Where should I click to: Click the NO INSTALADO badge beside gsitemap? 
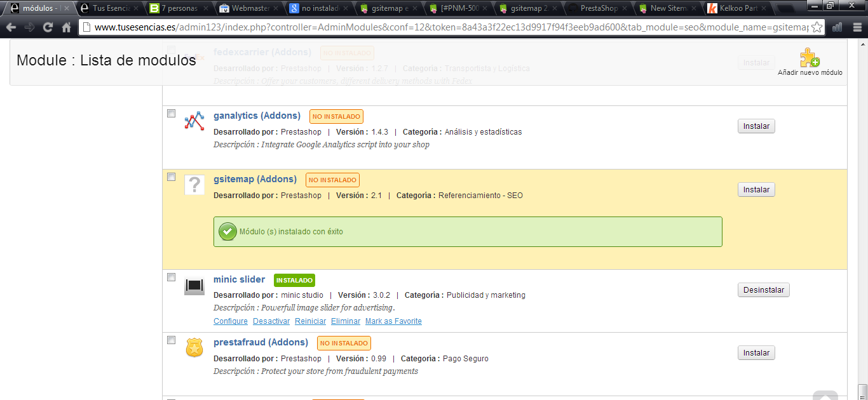(x=332, y=180)
